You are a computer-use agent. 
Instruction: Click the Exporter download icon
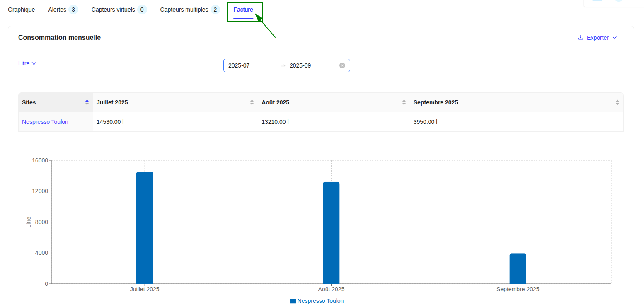(x=580, y=37)
